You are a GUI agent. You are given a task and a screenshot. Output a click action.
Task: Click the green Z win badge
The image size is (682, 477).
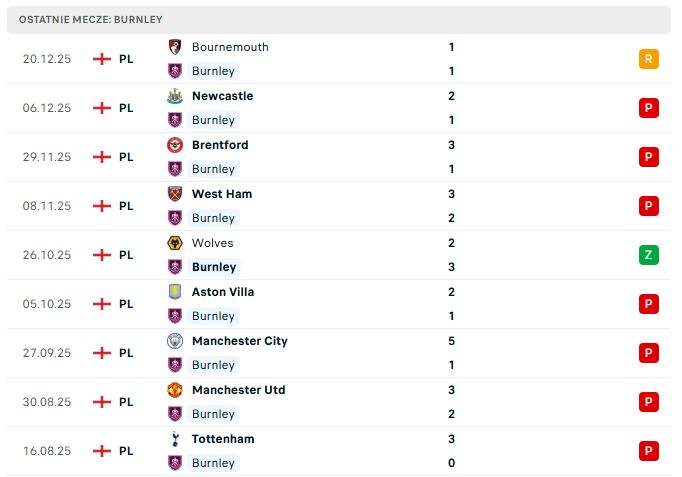(x=649, y=255)
